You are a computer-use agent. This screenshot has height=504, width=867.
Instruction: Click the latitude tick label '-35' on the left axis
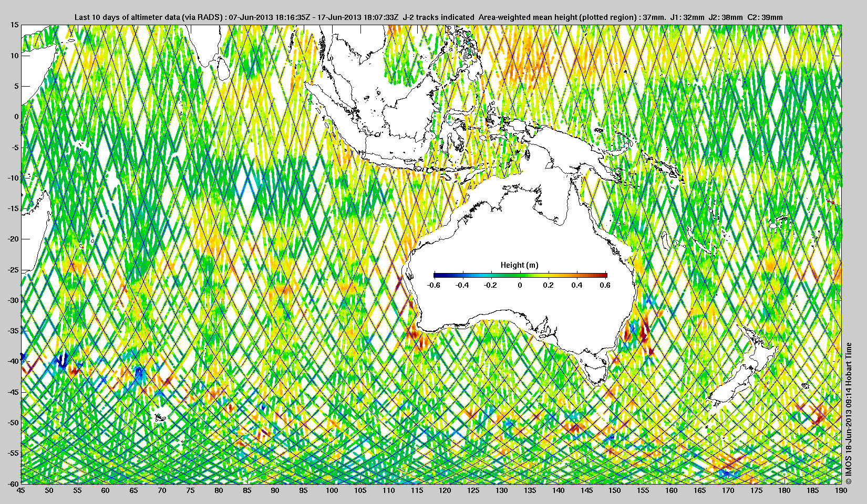pos(13,331)
